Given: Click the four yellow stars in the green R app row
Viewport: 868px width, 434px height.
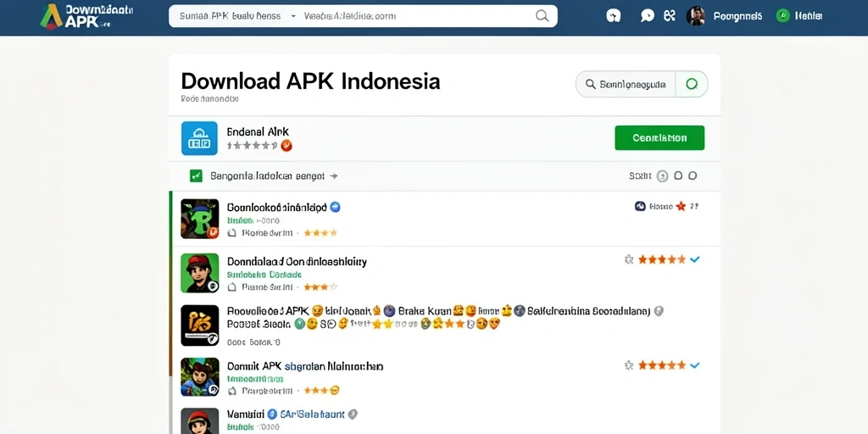Looking at the screenshot, I should pos(320,233).
